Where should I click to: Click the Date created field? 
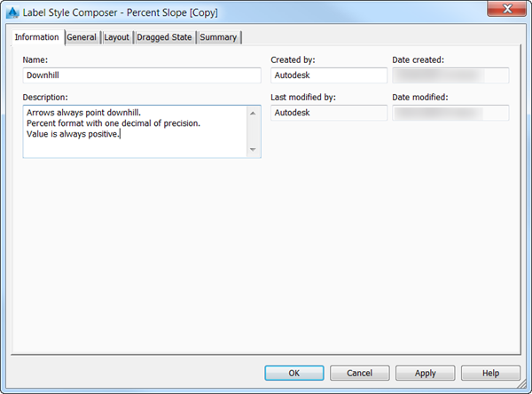450,75
